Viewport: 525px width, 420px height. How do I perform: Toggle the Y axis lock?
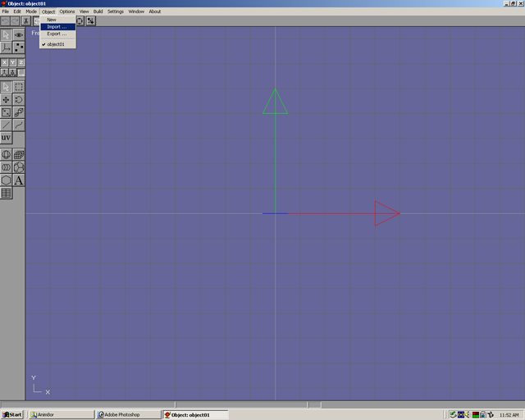12,62
